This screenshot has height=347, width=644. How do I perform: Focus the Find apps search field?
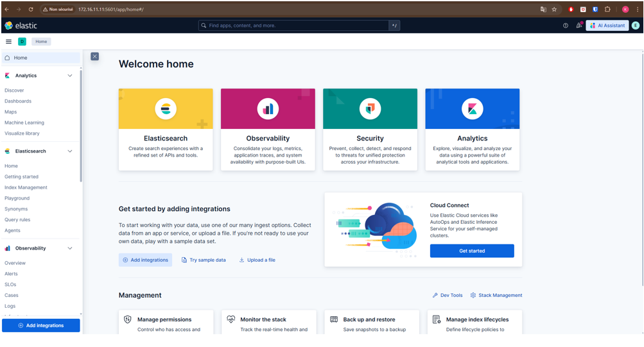pos(294,26)
